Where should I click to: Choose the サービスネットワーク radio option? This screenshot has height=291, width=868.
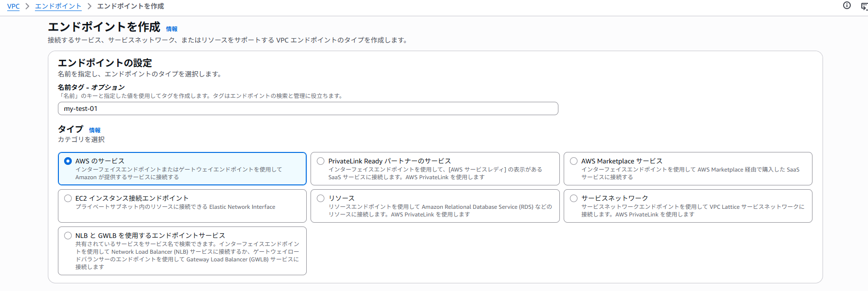coord(574,198)
